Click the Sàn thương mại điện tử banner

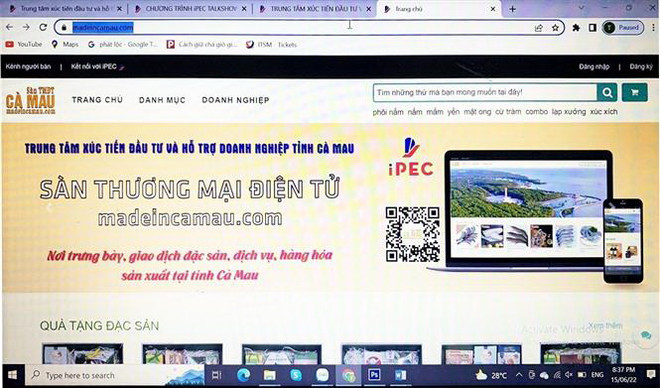330,207
